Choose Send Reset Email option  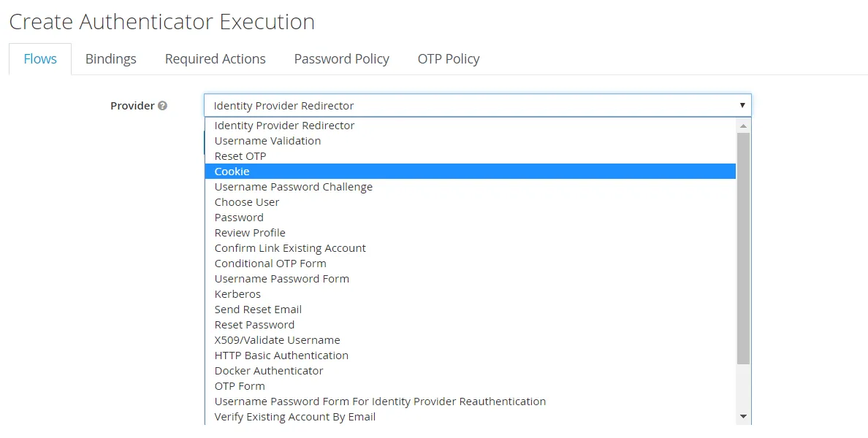[258, 310]
